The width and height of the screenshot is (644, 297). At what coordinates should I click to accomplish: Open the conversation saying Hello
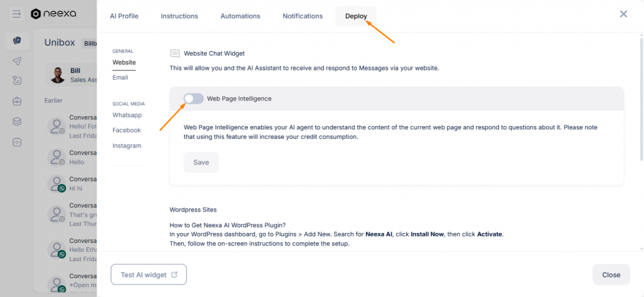point(72,158)
